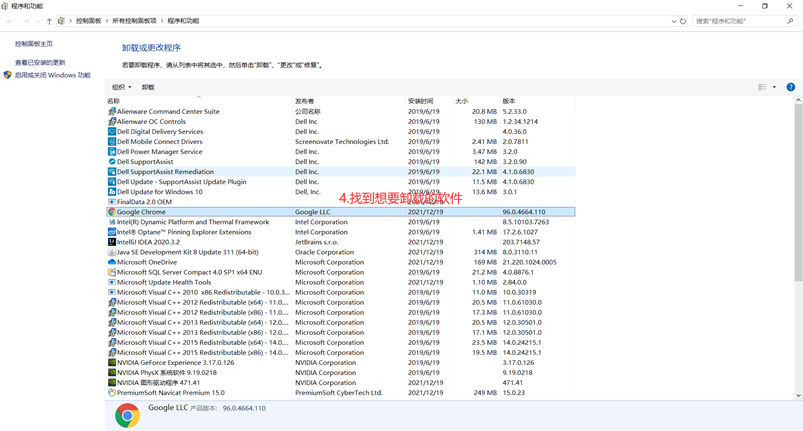Open the view options dropdown arrow

(x=774, y=87)
